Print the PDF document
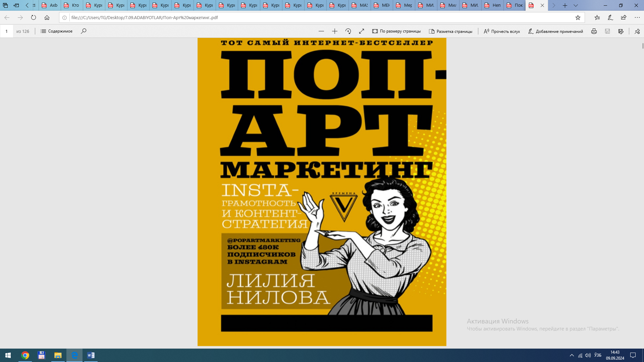644x362 pixels. pos(594,31)
